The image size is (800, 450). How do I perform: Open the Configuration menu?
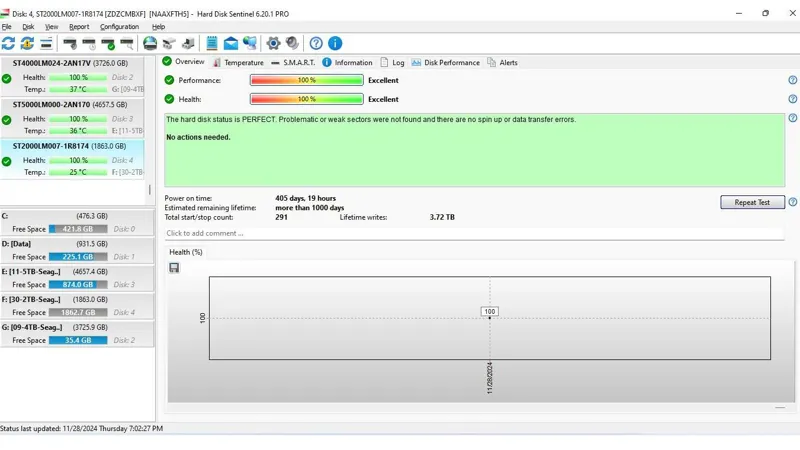[119, 27]
